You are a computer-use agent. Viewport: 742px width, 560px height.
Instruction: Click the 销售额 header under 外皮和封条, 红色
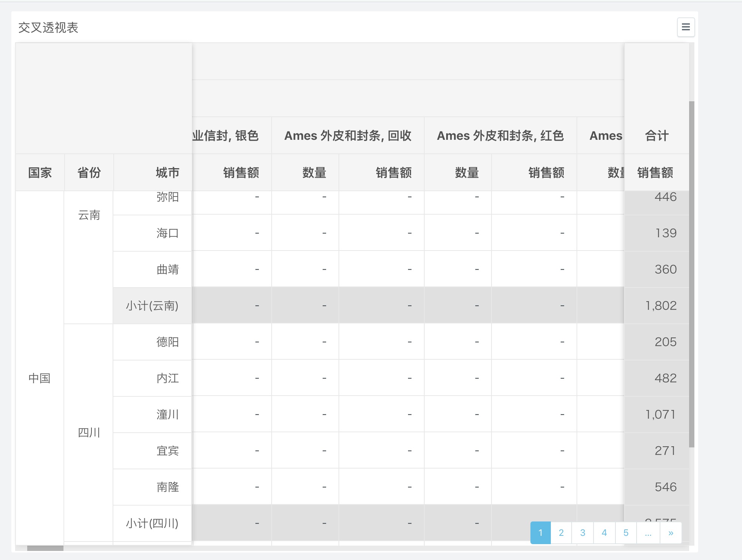click(534, 172)
